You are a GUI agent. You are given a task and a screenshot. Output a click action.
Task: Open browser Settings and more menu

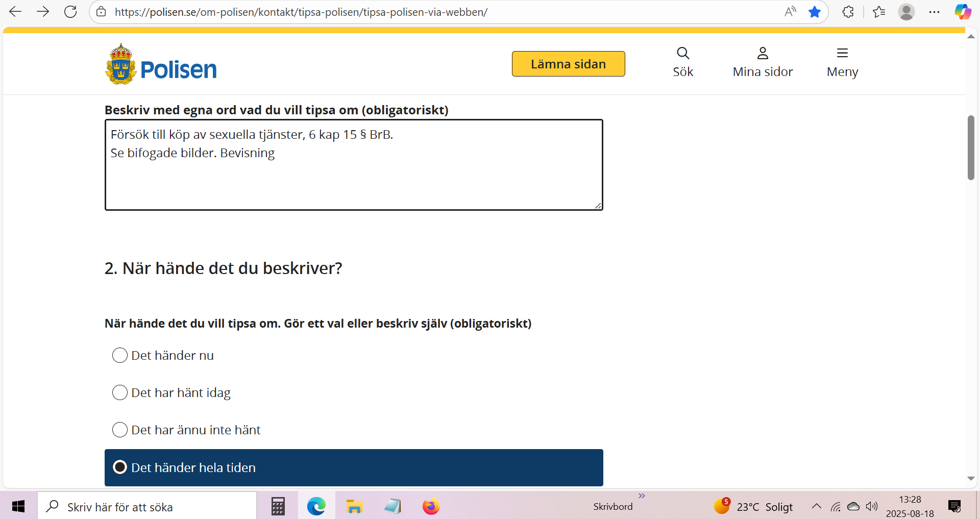[x=934, y=12]
